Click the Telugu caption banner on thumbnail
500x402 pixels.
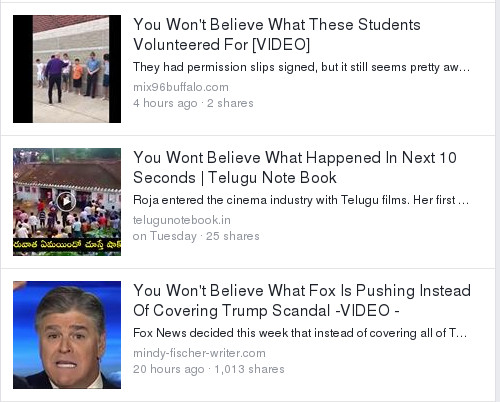coord(67,244)
